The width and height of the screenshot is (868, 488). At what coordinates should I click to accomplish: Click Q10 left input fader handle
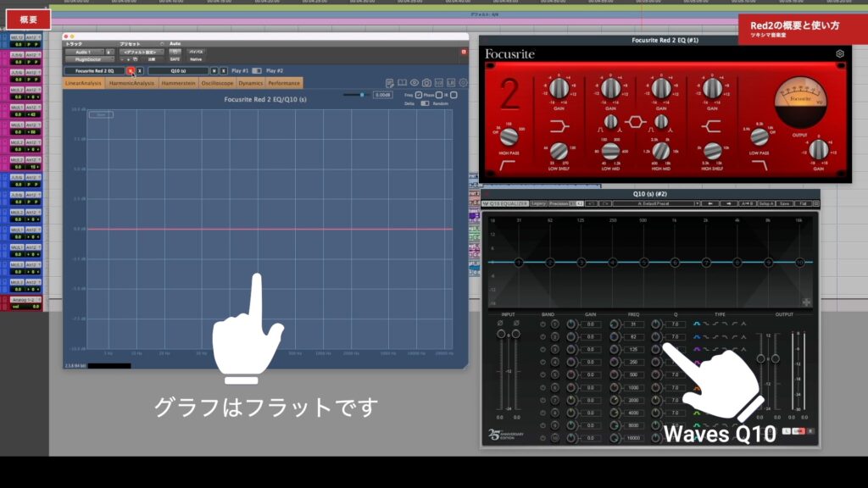[x=501, y=334]
